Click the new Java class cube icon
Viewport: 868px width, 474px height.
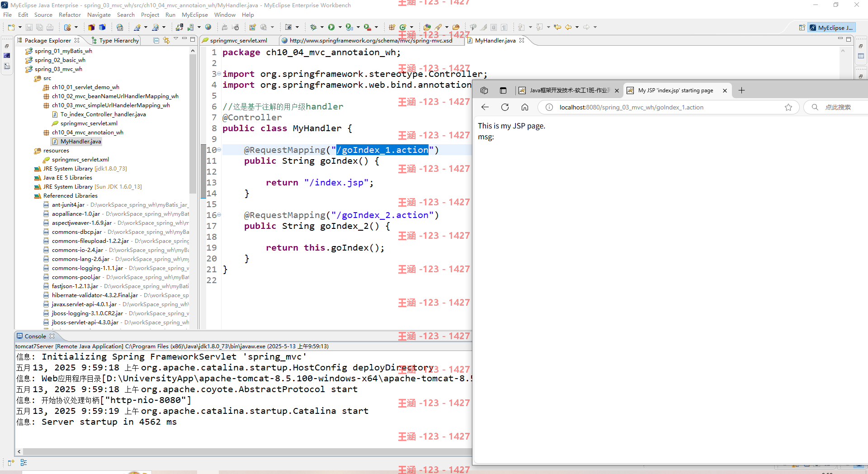click(102, 27)
